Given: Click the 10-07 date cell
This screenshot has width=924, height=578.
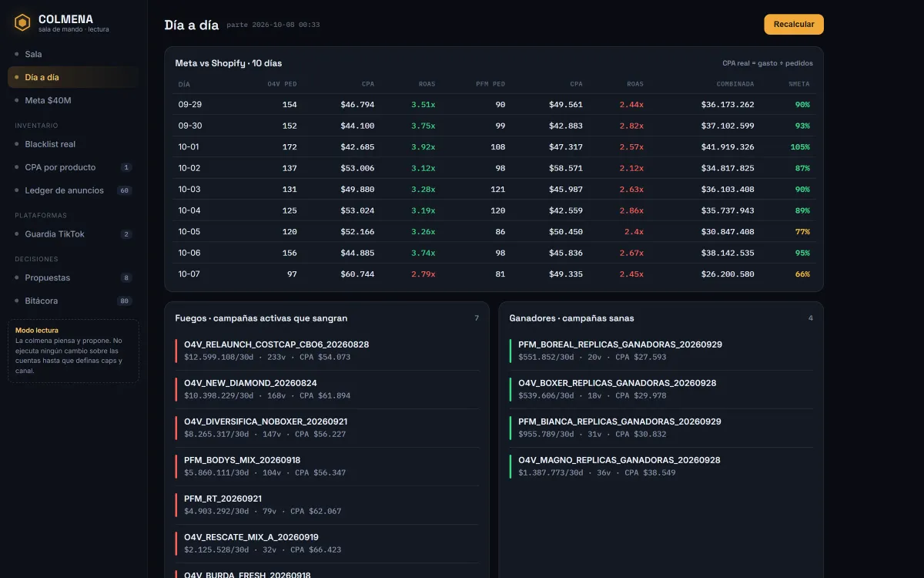Looking at the screenshot, I should pos(190,274).
